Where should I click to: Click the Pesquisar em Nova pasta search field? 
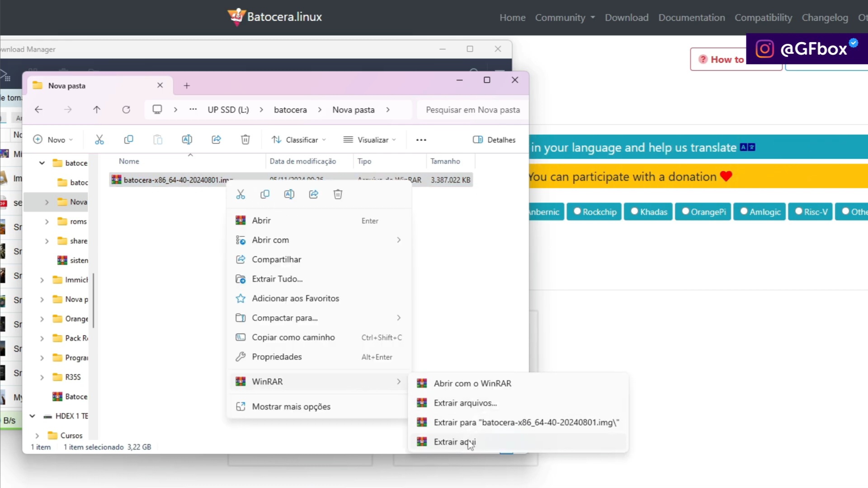click(472, 110)
